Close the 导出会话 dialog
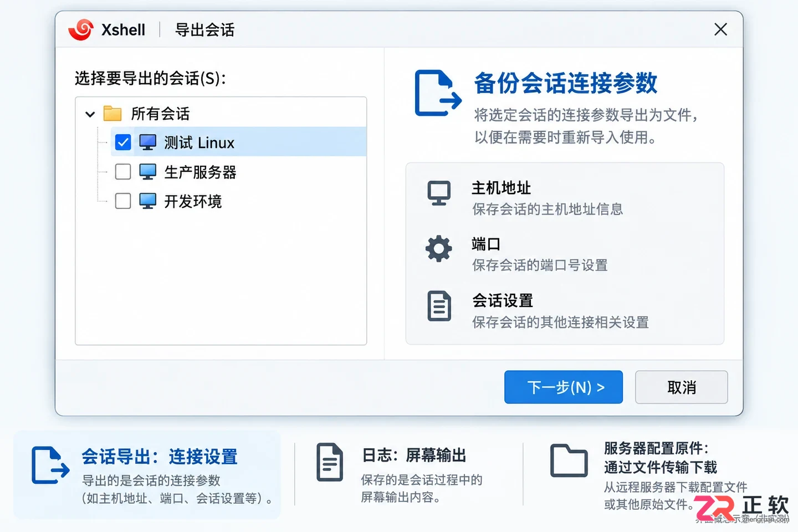 click(720, 29)
